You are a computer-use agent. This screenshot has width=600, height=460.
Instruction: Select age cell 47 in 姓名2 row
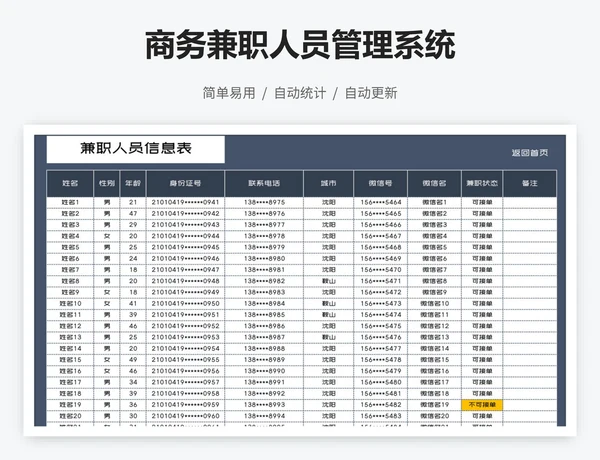coord(133,214)
